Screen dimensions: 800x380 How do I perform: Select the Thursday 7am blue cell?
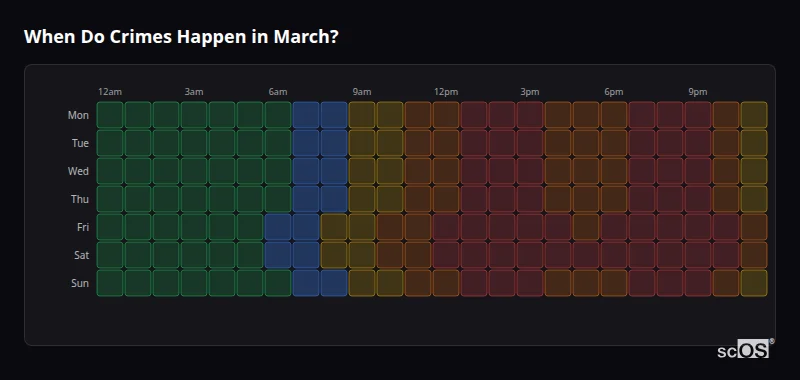click(306, 199)
